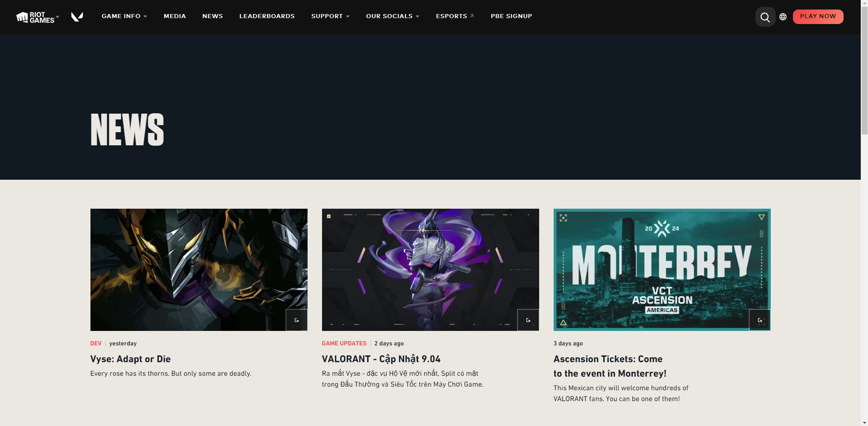Click the Play Now button
Screen dimensions: 868x426
pos(818,16)
